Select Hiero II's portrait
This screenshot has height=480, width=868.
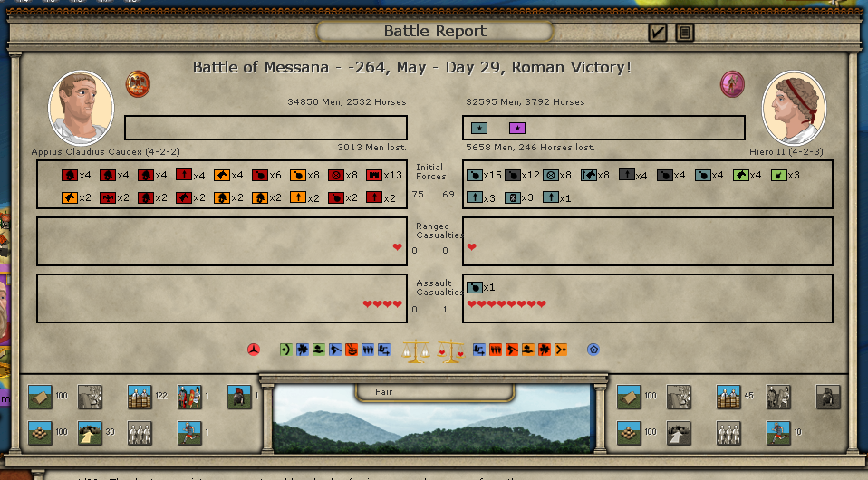(x=793, y=107)
